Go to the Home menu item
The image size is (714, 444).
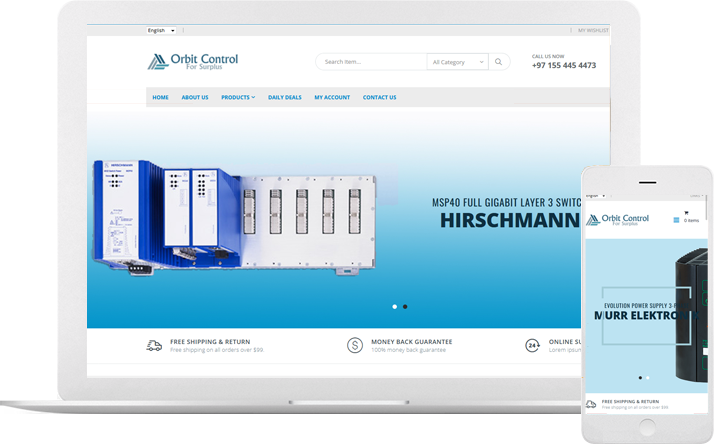click(x=160, y=98)
